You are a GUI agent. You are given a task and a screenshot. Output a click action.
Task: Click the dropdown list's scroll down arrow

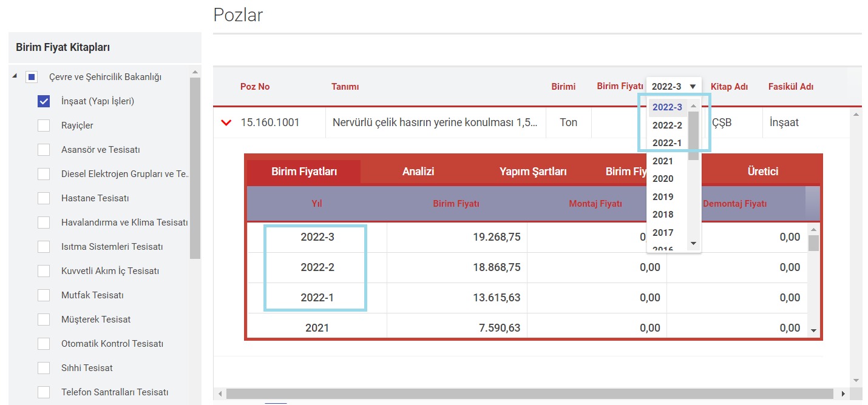(x=694, y=243)
